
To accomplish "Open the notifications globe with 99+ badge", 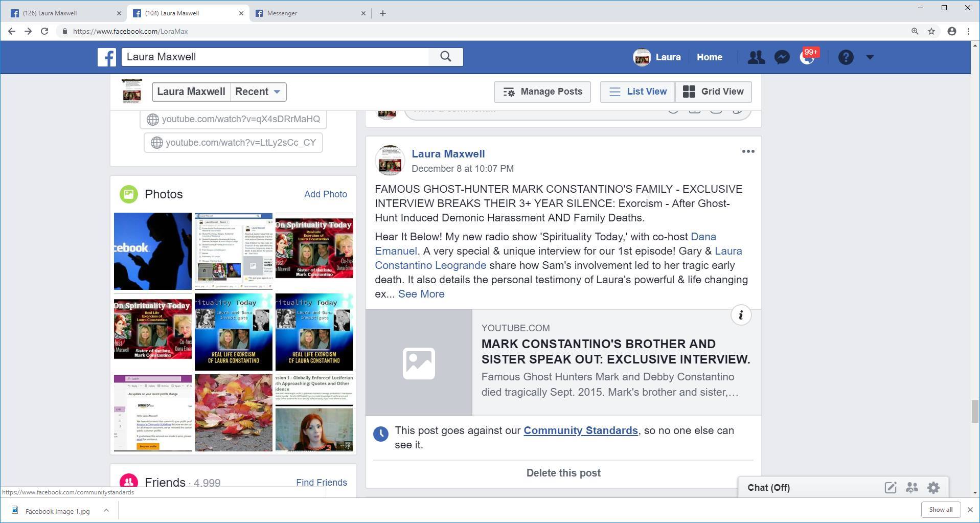I will (x=807, y=57).
